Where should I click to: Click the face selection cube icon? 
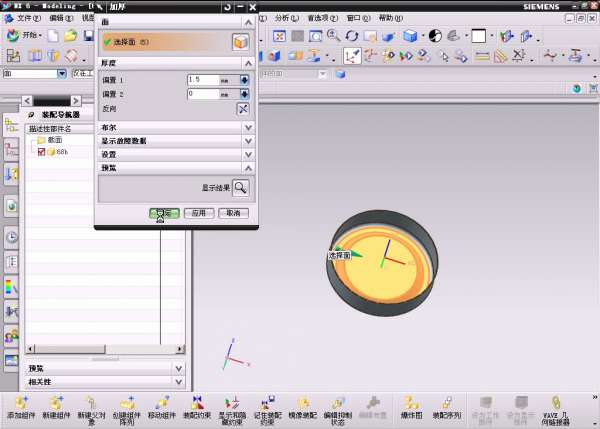[x=240, y=42]
